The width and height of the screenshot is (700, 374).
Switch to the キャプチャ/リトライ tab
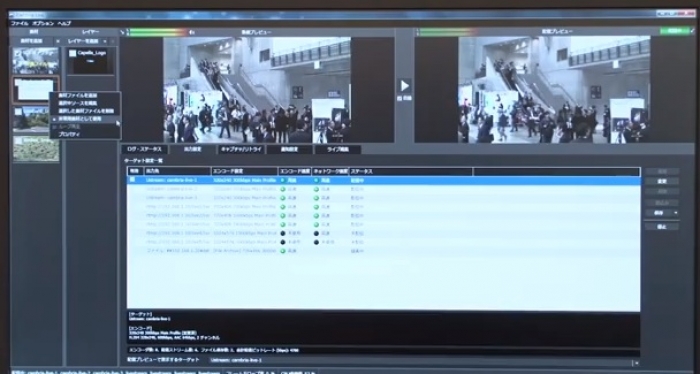241,149
